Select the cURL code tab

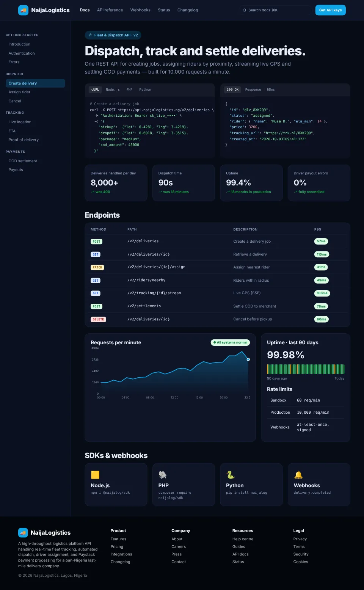click(95, 89)
